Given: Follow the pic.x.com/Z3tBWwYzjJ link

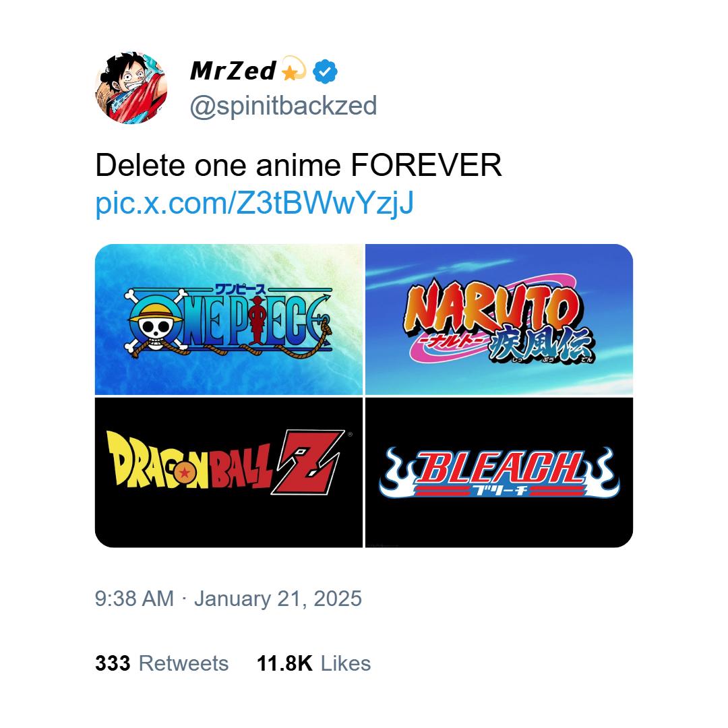Looking at the screenshot, I should (x=254, y=203).
